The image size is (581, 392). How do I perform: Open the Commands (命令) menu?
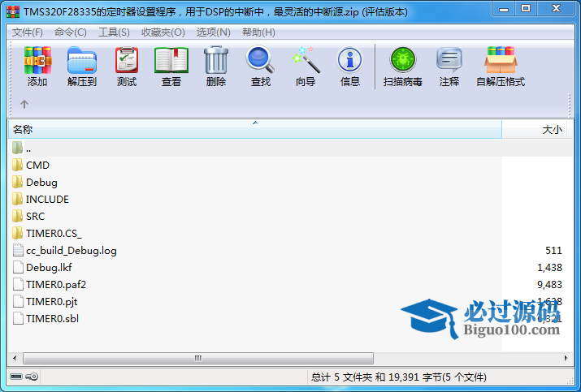tap(71, 32)
